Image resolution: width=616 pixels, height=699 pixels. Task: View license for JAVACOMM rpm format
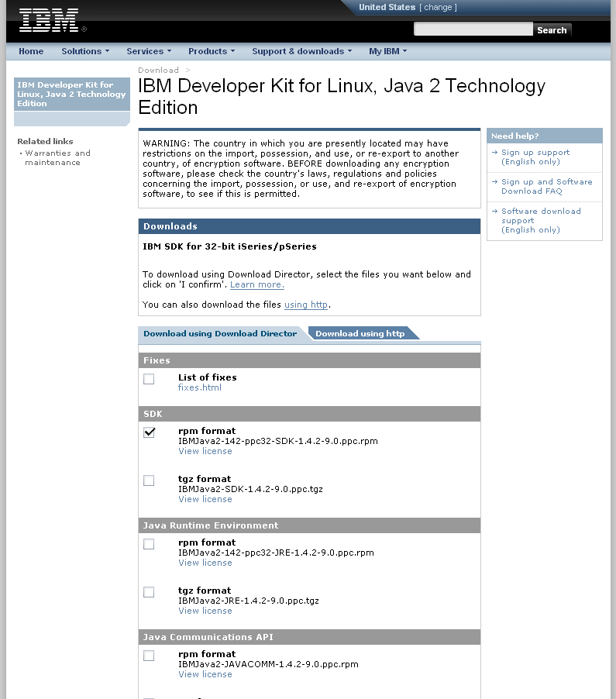coord(205,674)
